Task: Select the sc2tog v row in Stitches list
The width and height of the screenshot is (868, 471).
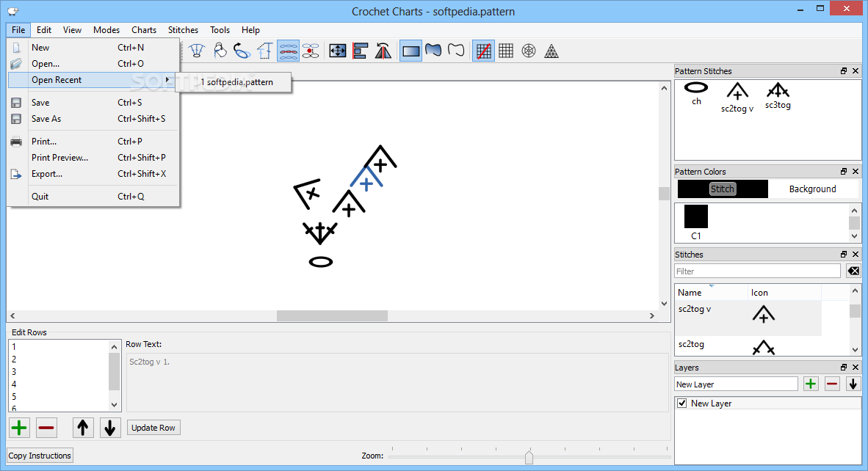Action: pyautogui.click(x=748, y=318)
